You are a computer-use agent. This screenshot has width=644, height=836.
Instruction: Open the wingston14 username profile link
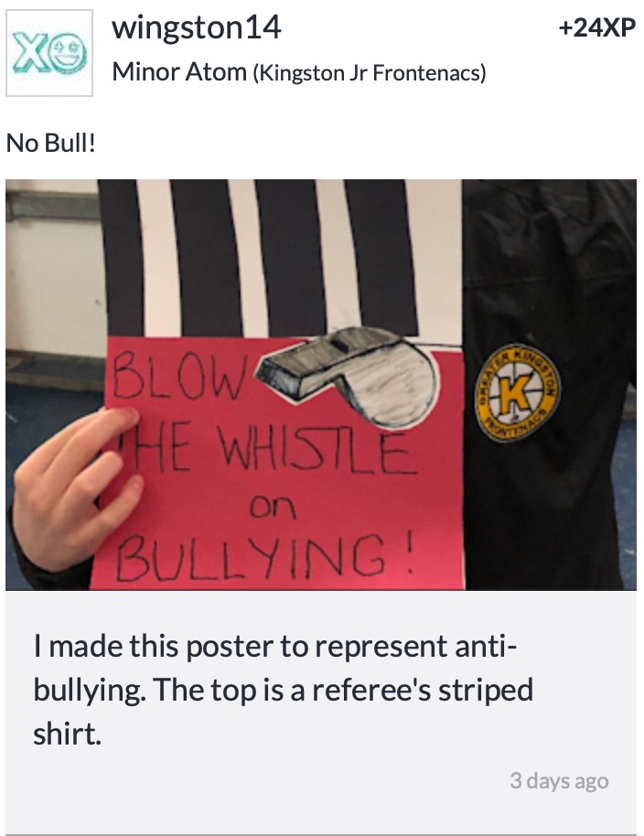pyautogui.click(x=196, y=27)
